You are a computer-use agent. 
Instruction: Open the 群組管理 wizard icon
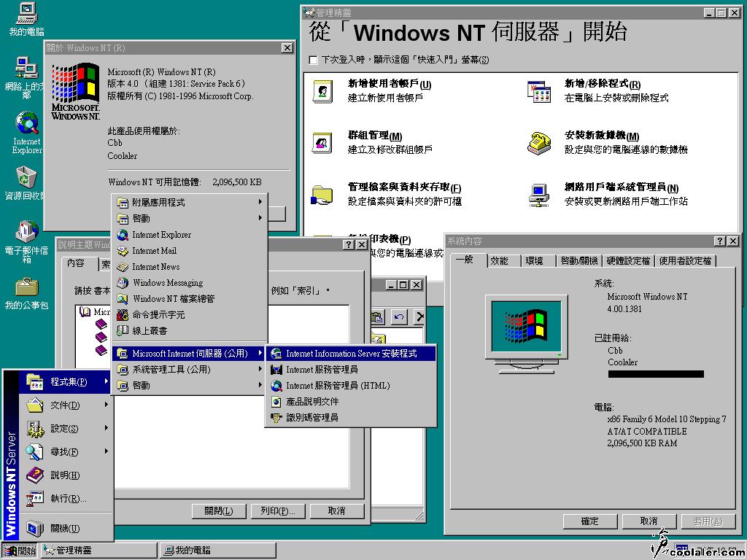click(x=321, y=143)
